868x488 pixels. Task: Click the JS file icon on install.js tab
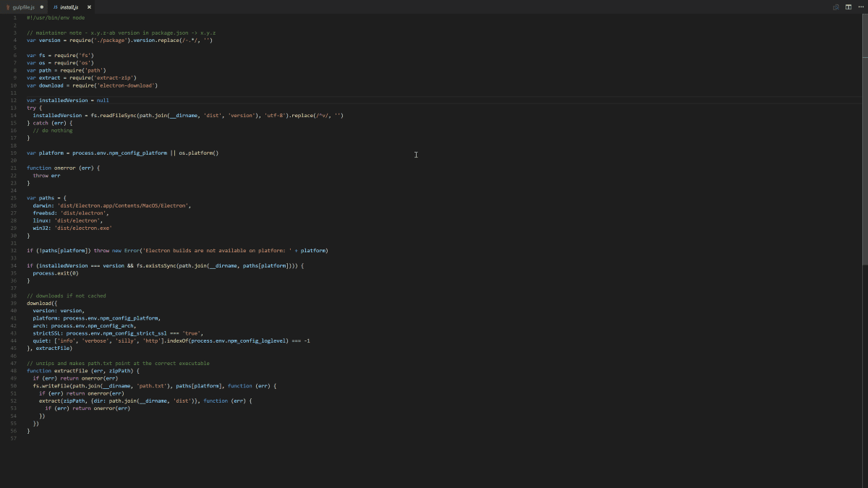[x=56, y=7]
